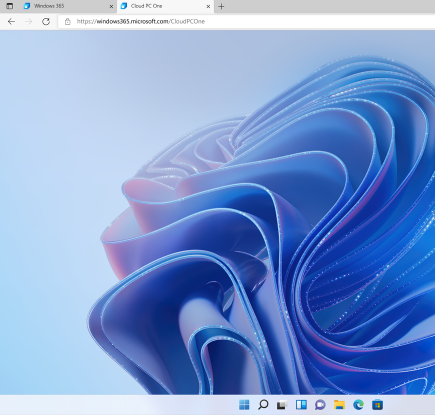Open the Widgets panel icon
435x415 pixels.
pyautogui.click(x=301, y=405)
